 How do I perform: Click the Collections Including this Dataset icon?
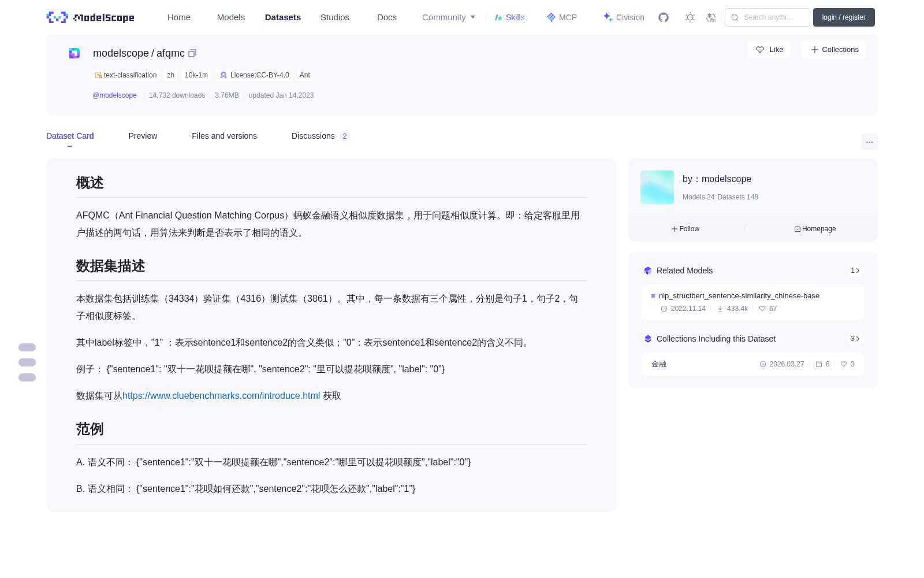click(x=648, y=339)
